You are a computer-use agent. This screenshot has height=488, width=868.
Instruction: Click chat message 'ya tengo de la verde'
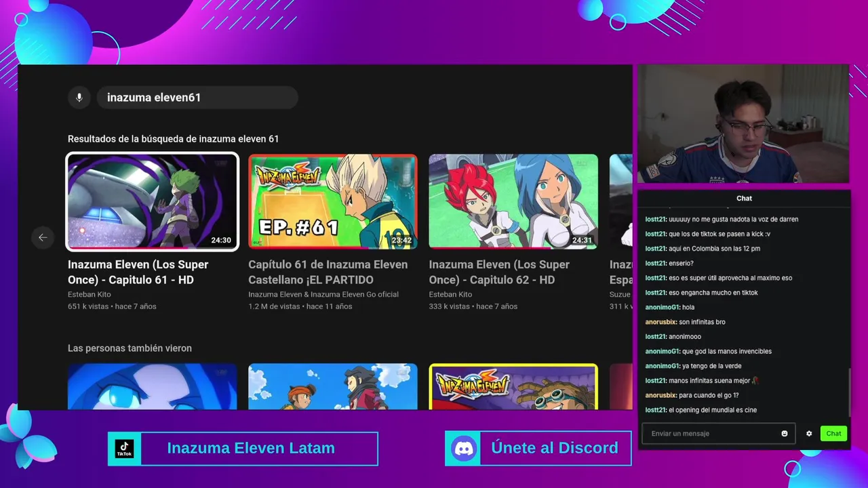711,366
